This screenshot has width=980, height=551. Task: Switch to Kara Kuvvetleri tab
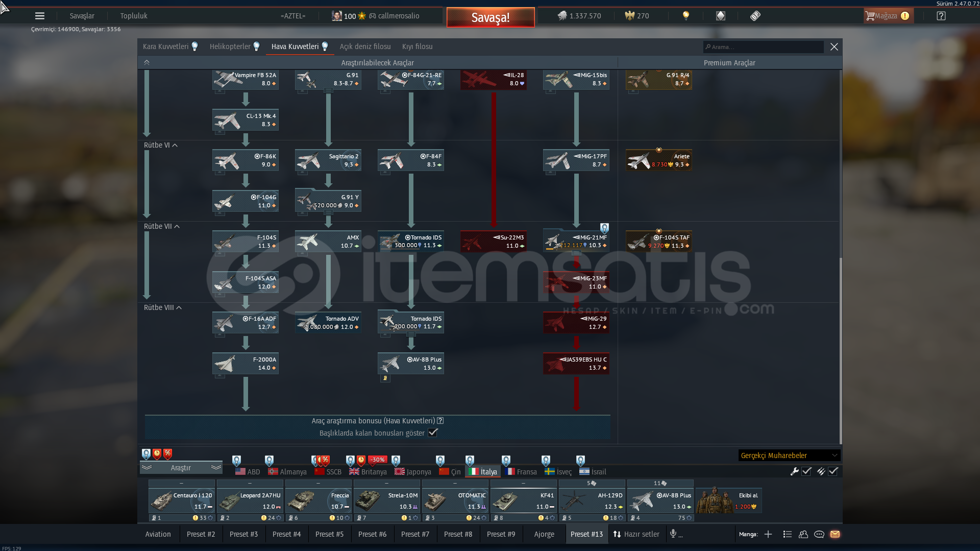[166, 46]
